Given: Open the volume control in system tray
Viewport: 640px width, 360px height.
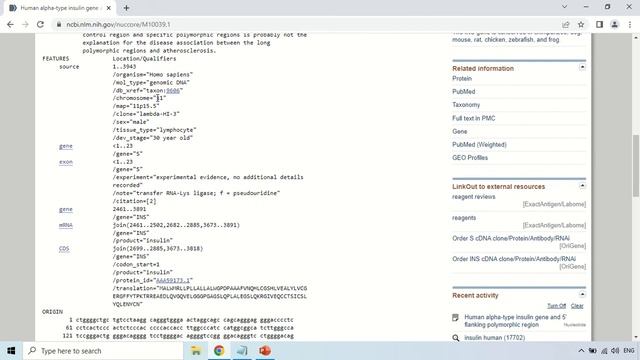Looking at the screenshot, I should click(x=615, y=351).
